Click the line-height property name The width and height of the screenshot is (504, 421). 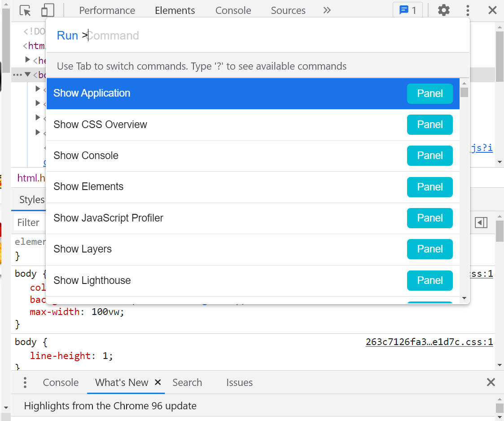(x=61, y=356)
